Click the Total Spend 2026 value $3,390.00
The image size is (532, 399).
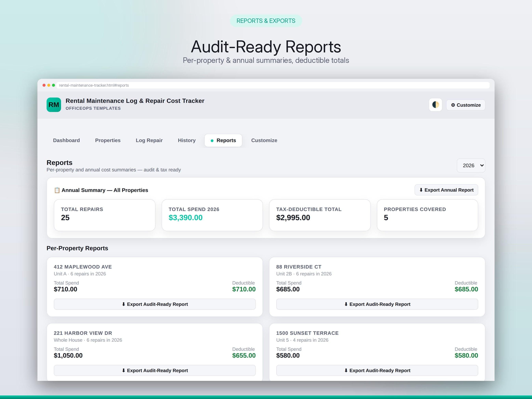pos(185,218)
